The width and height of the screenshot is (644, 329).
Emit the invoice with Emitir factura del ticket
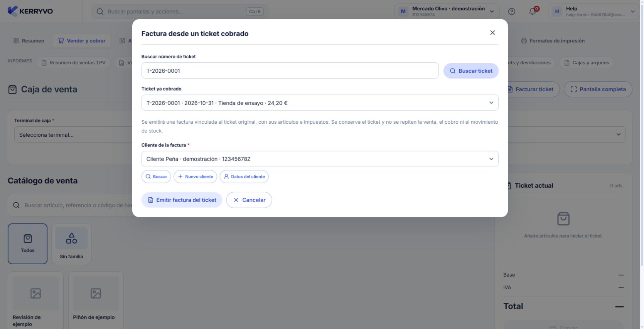(182, 200)
